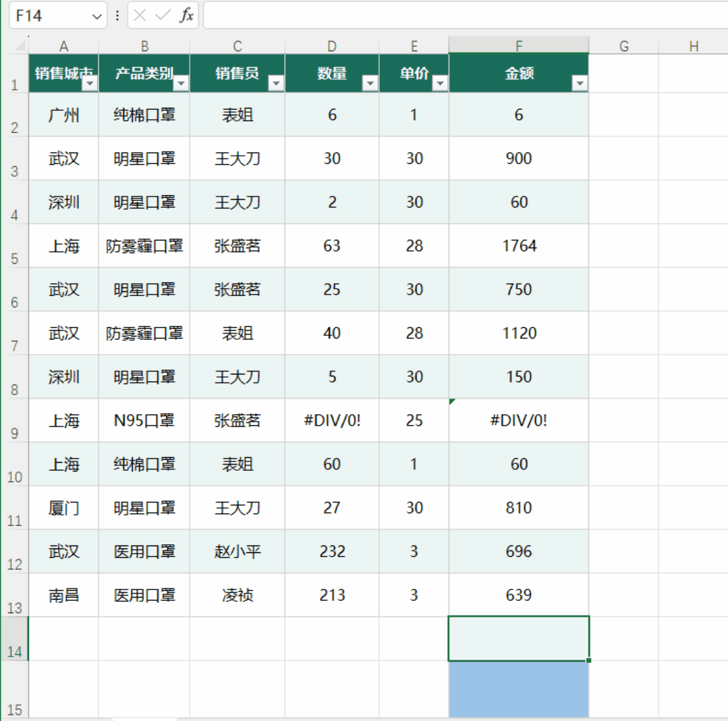Click the N95口罩 cell

[x=144, y=420]
